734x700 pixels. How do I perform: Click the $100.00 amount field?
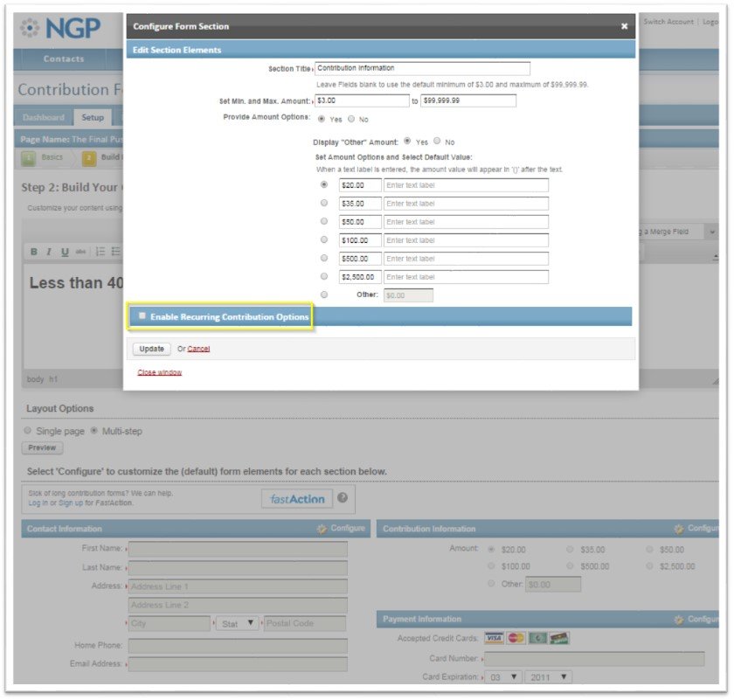pos(360,240)
